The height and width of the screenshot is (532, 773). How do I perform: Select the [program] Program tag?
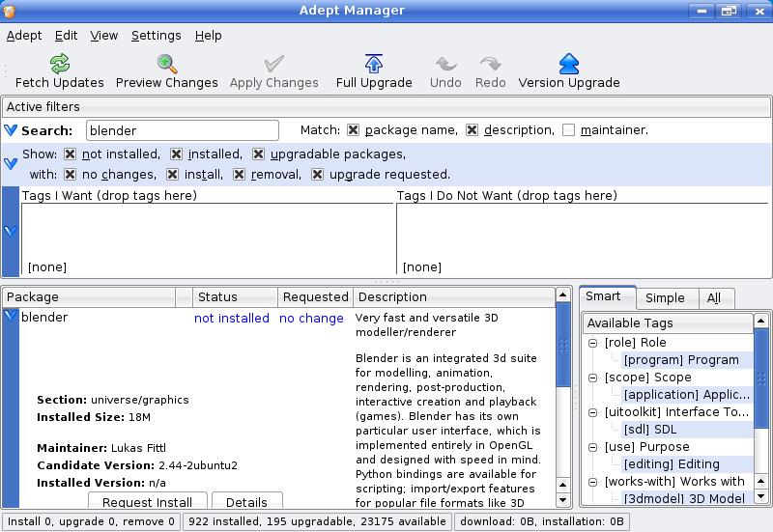(681, 360)
